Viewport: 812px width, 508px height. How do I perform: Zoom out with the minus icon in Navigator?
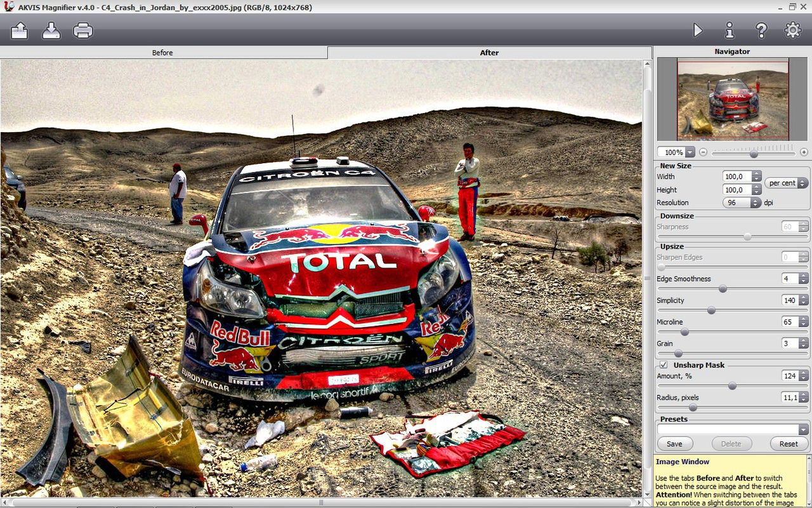coord(704,152)
